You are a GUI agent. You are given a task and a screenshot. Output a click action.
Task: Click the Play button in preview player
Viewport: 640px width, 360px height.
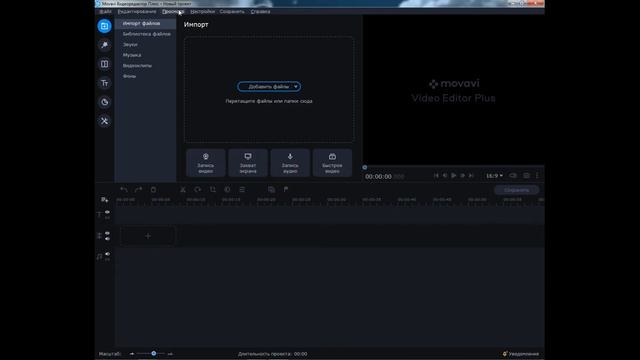(x=453, y=176)
